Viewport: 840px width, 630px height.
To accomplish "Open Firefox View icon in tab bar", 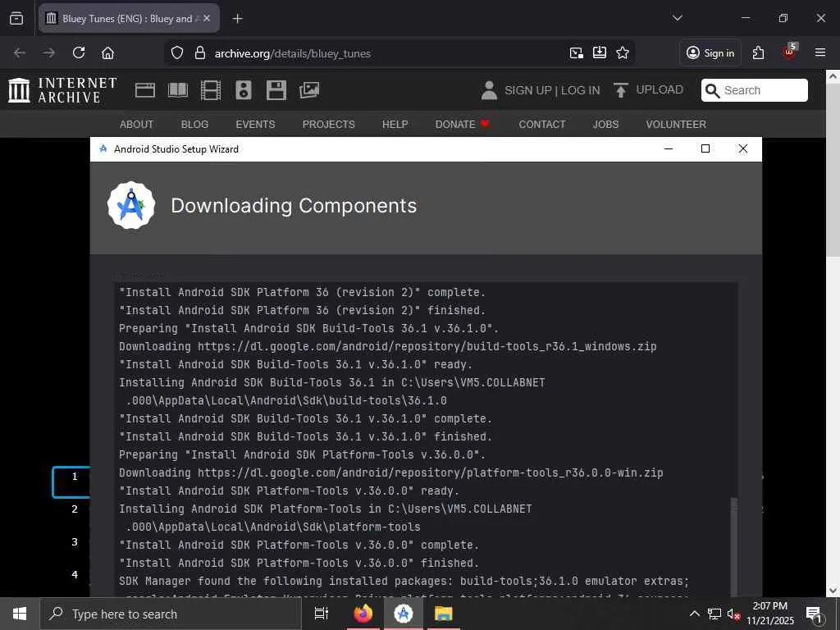I will 16,19.
